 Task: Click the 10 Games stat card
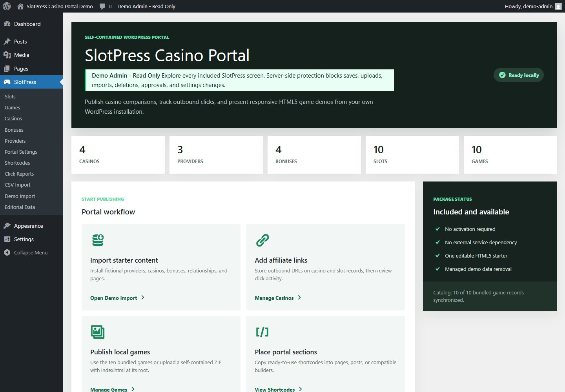(x=510, y=155)
